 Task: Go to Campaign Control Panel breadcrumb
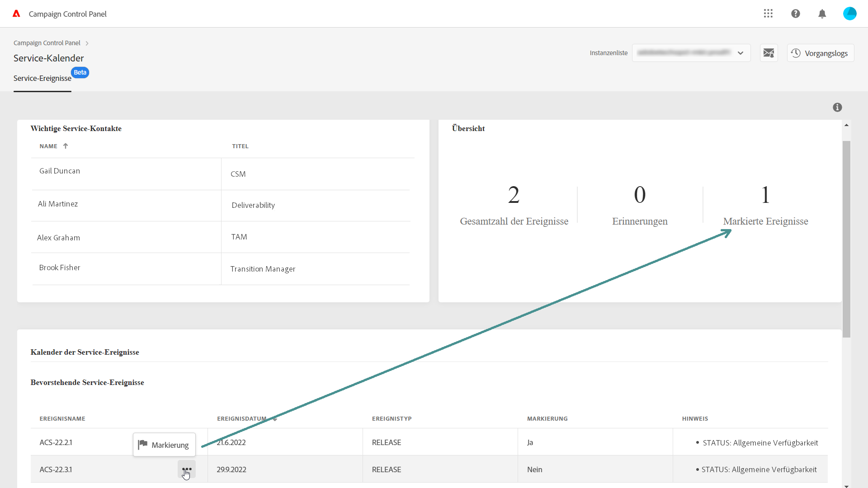point(47,43)
